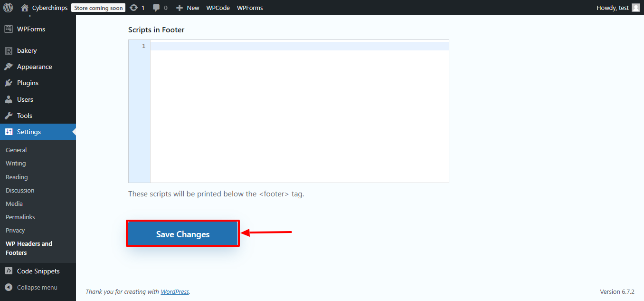Viewport: 644px width, 301px height.
Task: Open the Cyberchimps site link
Action: (50, 8)
